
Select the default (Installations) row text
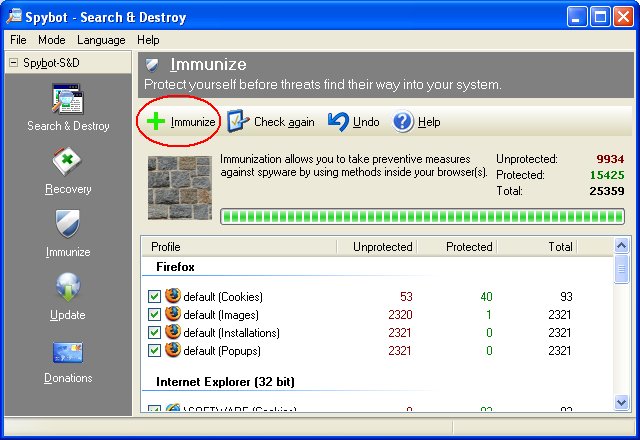231,333
